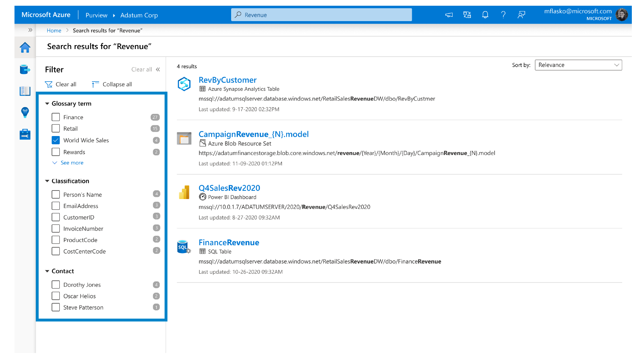
Task: Go to Home breadcrumb link
Action: click(x=54, y=30)
